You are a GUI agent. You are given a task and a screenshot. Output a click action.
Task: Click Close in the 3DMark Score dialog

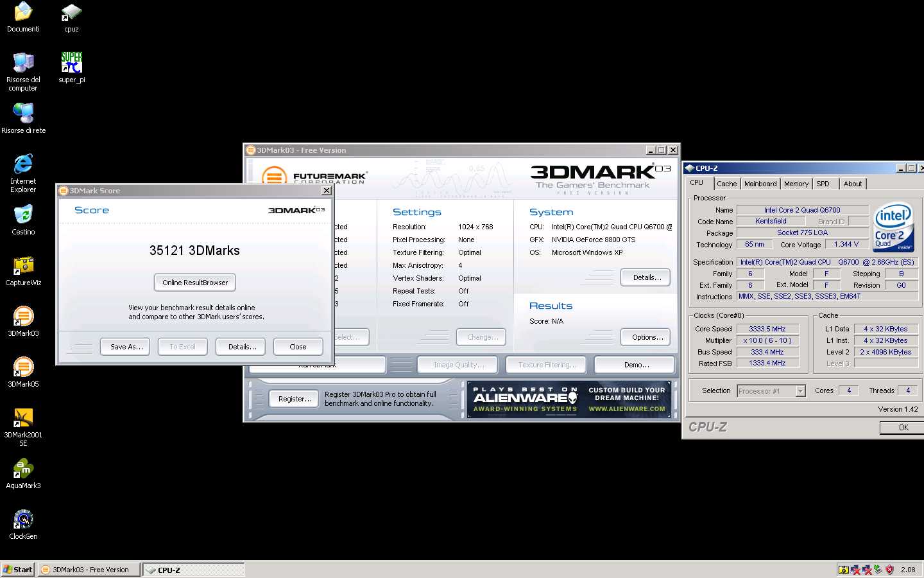pos(298,347)
